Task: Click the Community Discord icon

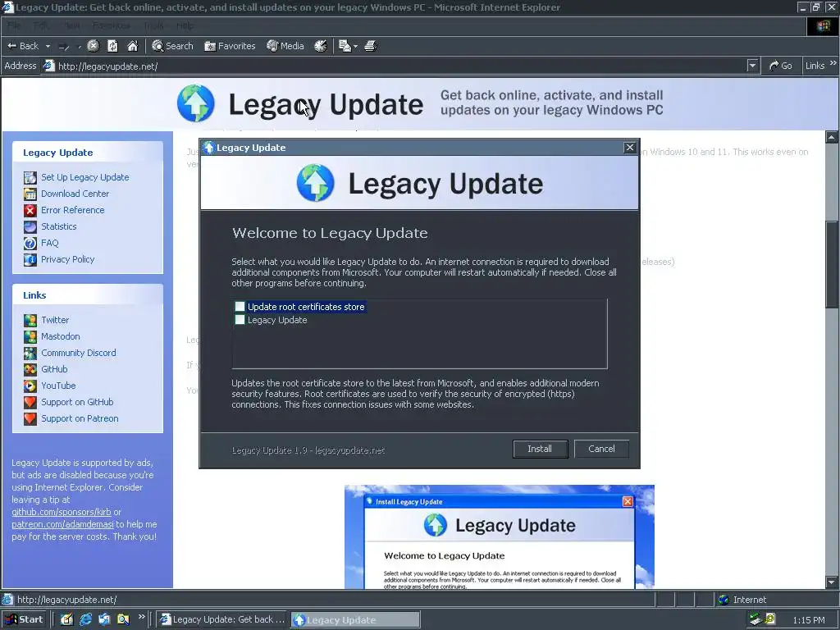Action: pos(30,353)
